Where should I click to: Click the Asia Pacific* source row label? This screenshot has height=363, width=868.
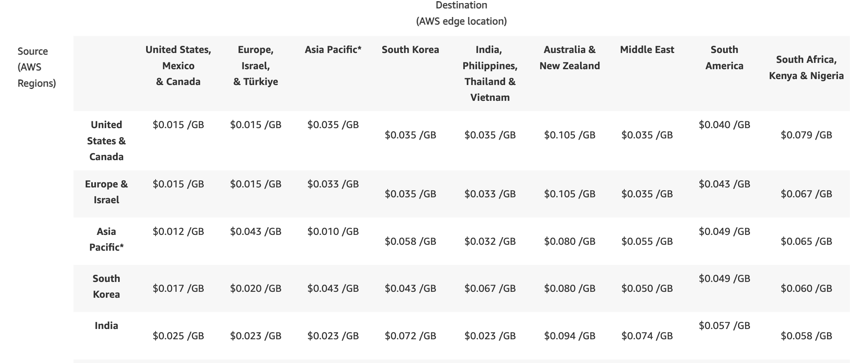click(106, 239)
